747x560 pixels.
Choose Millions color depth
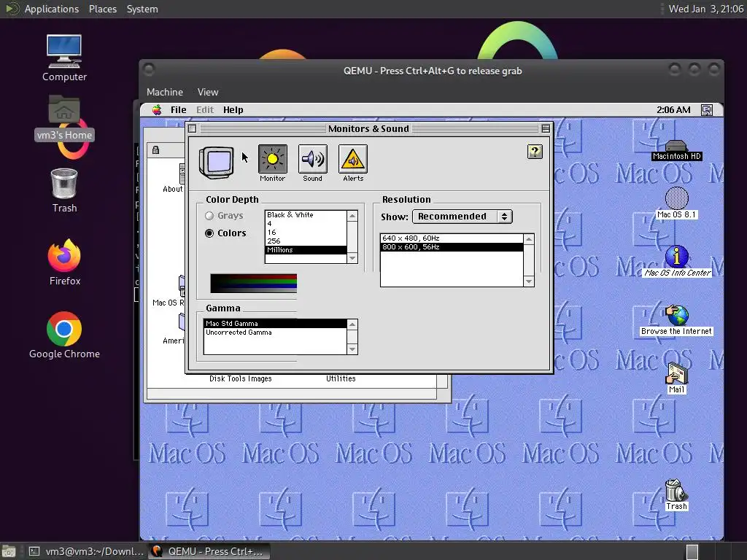pos(306,249)
